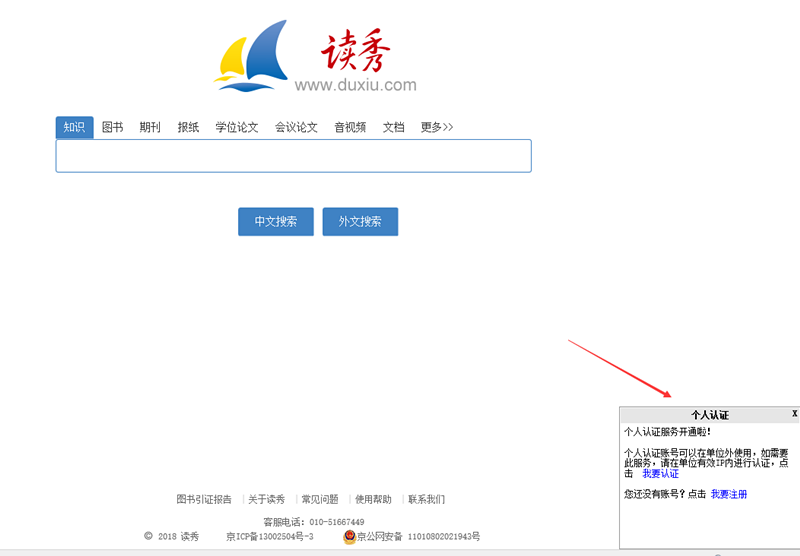Click the 我要认证 link
Image resolution: width=800 pixels, height=556 pixels.
tap(660, 474)
